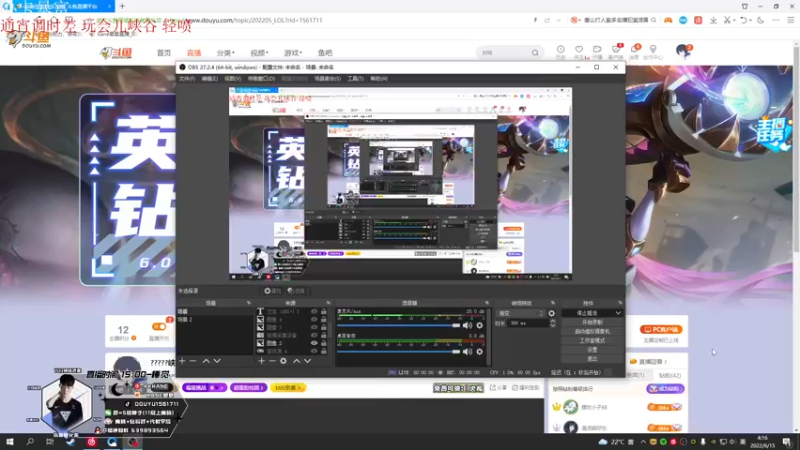Open Windows taskbar search
The width and height of the screenshot is (800, 450).
point(30,442)
